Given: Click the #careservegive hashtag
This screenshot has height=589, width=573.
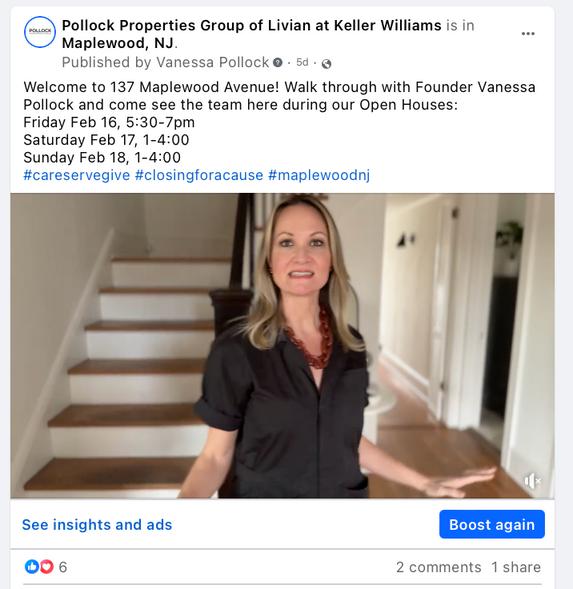Looking at the screenshot, I should (77, 175).
